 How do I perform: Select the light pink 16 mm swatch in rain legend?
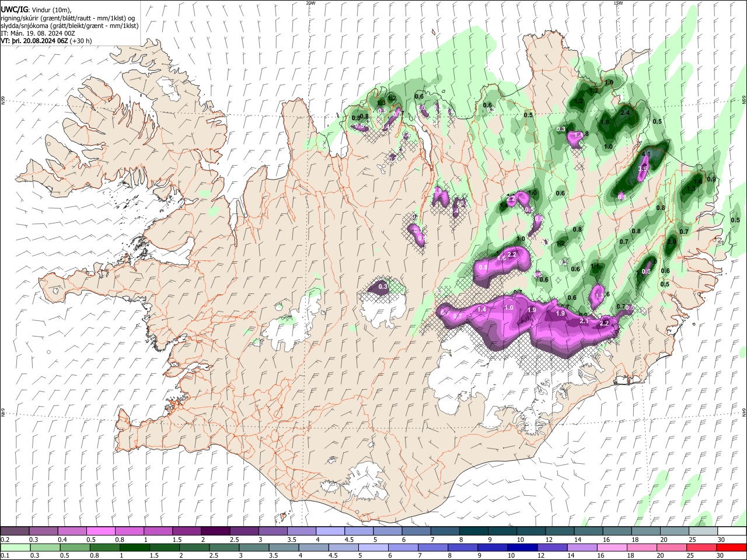(612, 548)
